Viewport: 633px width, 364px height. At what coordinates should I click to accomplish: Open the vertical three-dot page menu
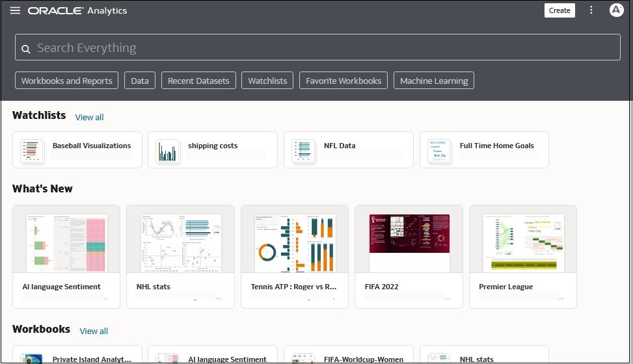(591, 10)
